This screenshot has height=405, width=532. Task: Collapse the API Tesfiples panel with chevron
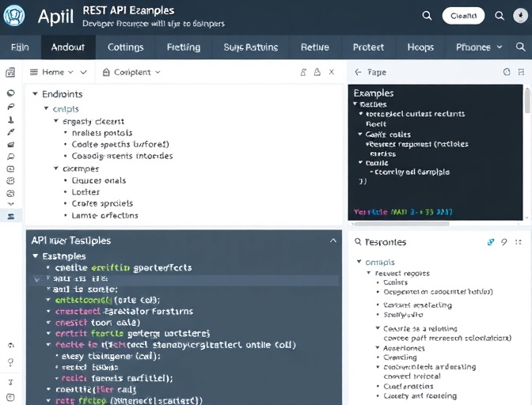tap(332, 240)
